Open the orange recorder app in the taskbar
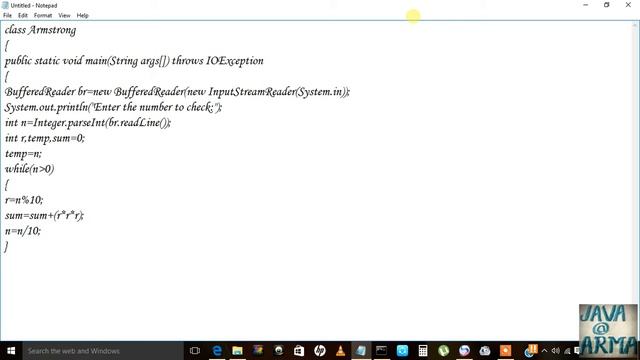The width and height of the screenshot is (640, 360). (505, 351)
